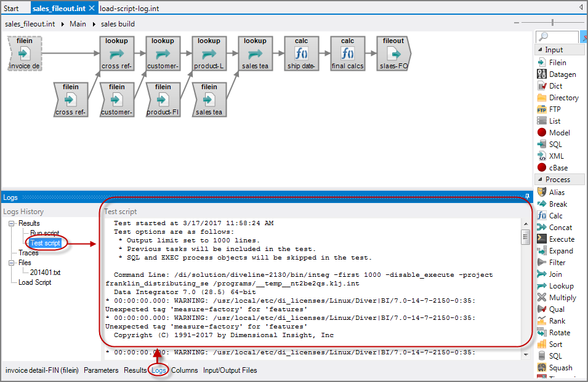
Task: Select the Rank process tool
Action: tap(553, 320)
